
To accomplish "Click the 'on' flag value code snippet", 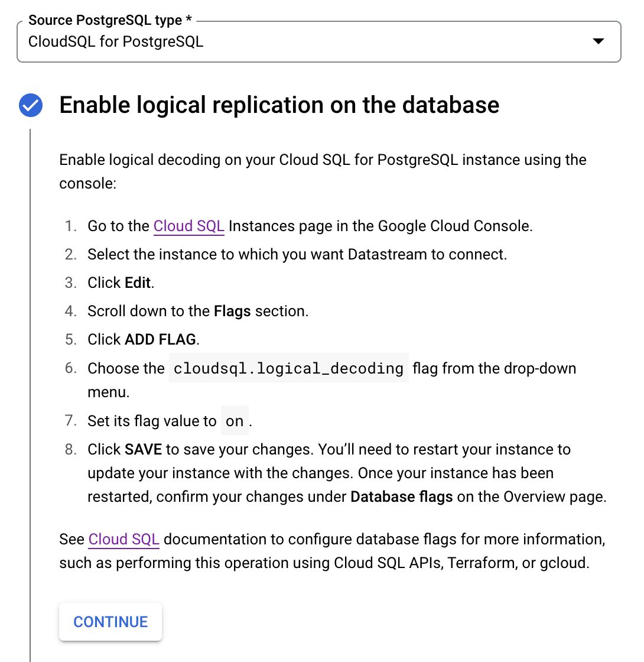I will pos(235,420).
